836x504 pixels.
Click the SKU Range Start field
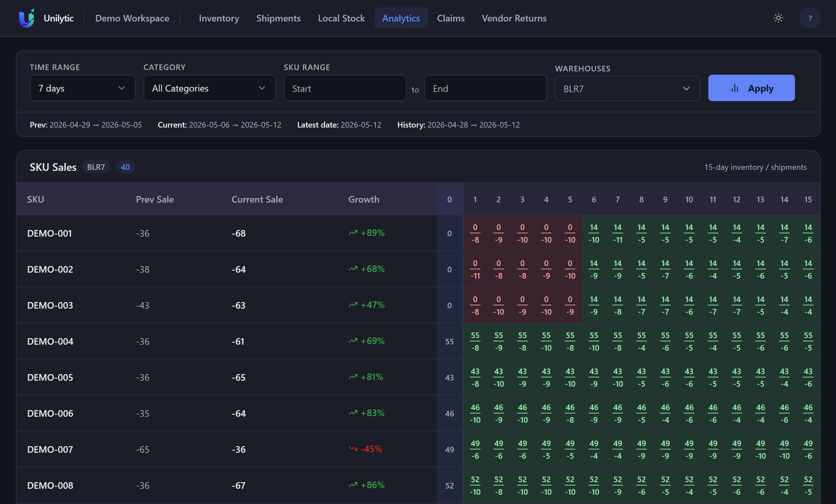click(345, 88)
